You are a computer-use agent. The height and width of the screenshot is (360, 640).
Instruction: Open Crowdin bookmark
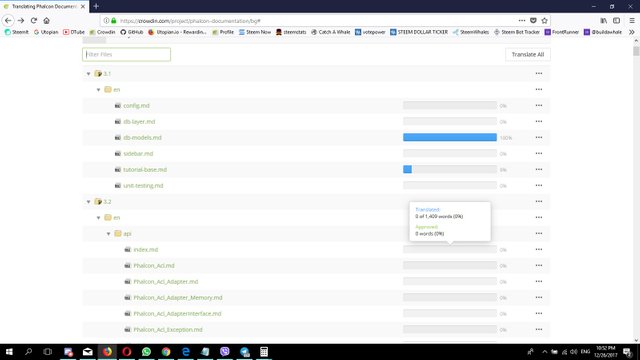coord(102,32)
